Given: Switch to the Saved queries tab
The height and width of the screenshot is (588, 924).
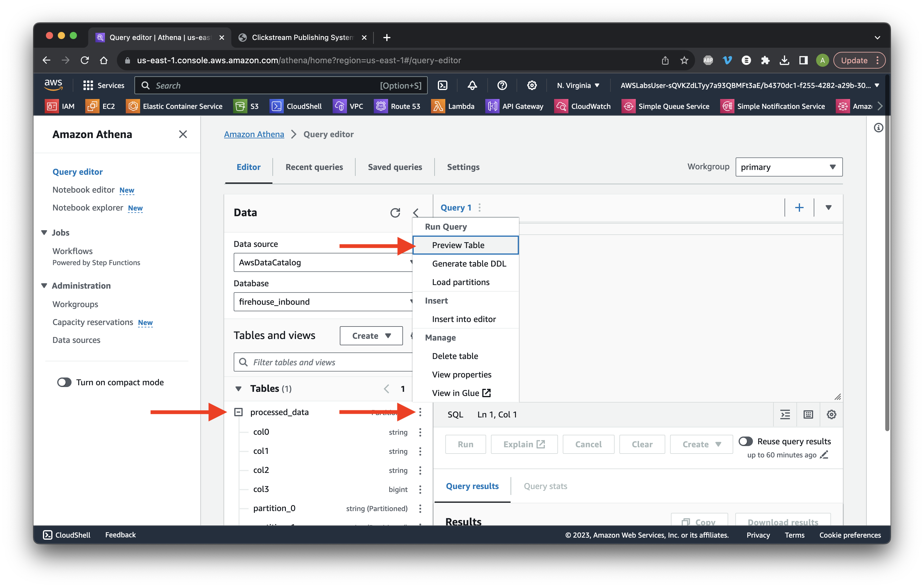Looking at the screenshot, I should (x=395, y=167).
